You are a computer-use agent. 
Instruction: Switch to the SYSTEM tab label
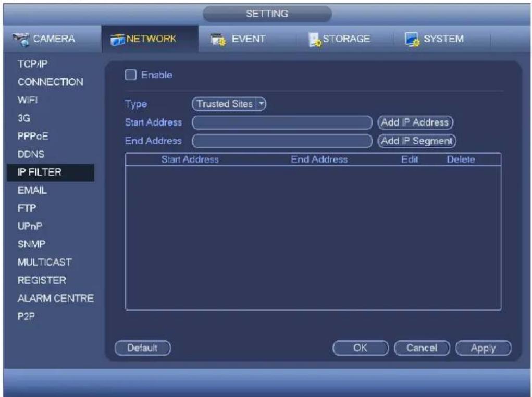(443, 39)
